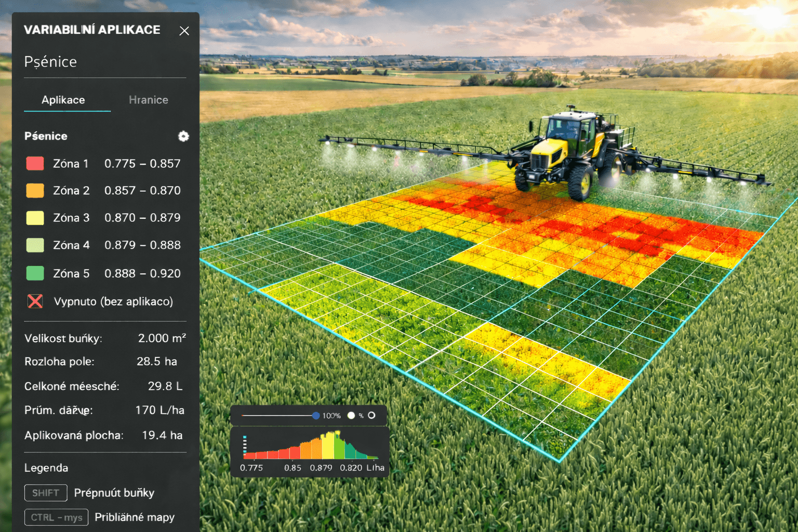Pick the yellow Zóna 3 color swatch
The width and height of the screenshot is (798, 532).
click(x=35, y=218)
